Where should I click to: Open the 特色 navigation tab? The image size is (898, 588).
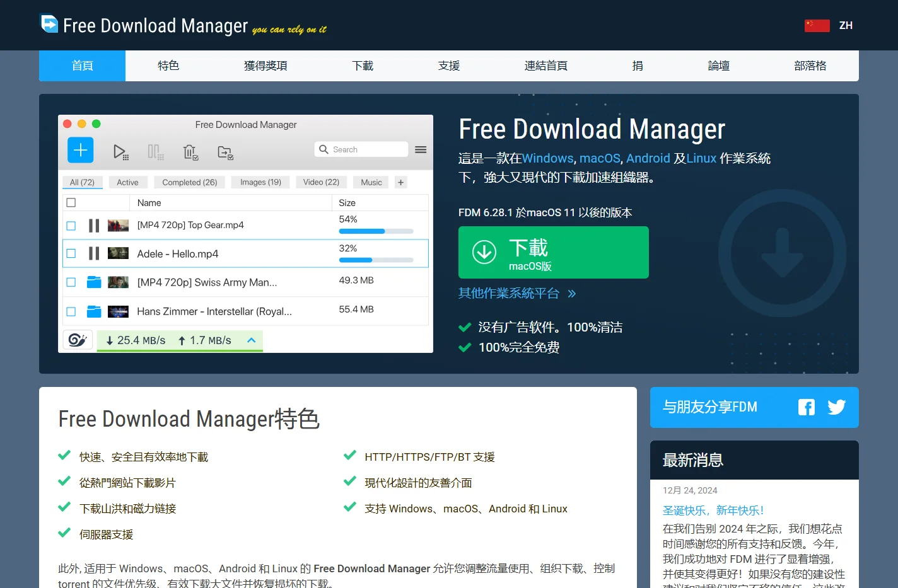pos(168,66)
